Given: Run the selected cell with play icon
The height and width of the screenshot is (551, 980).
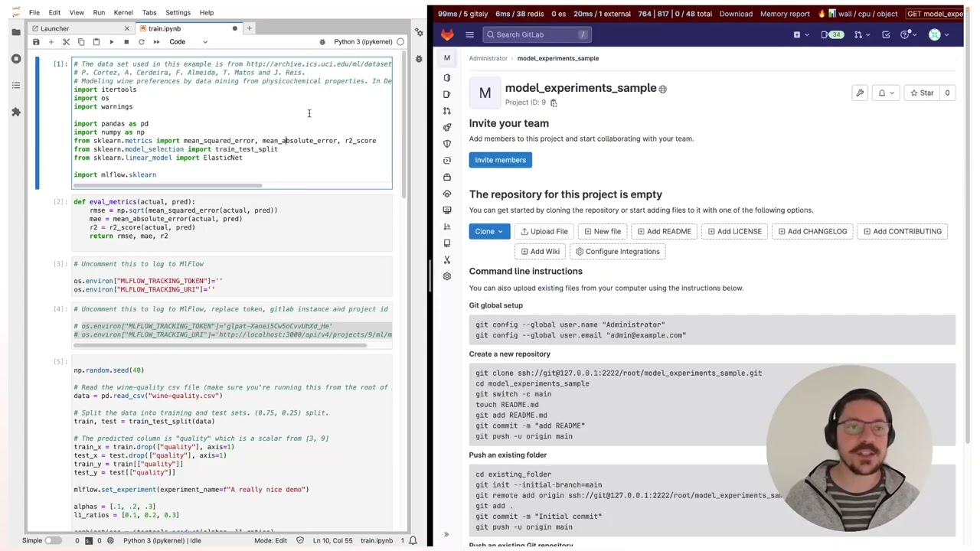Looking at the screenshot, I should coord(111,42).
